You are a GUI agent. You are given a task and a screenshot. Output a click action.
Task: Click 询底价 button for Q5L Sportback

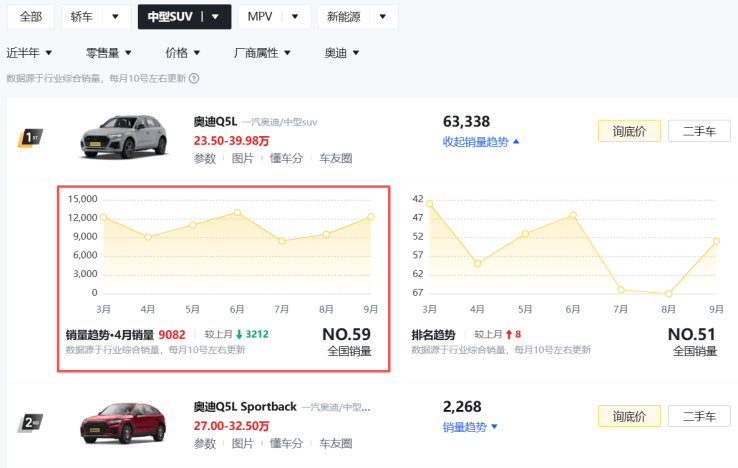coord(629,416)
